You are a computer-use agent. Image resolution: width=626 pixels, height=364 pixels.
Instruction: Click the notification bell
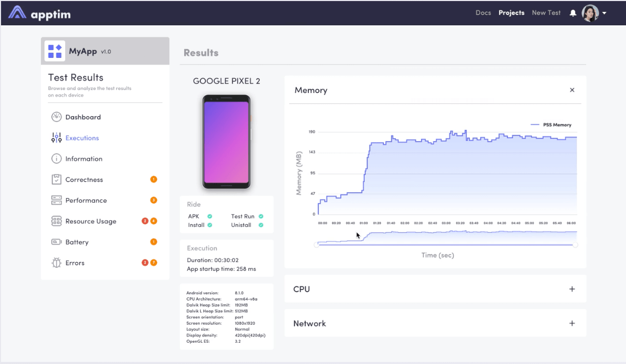click(x=572, y=13)
